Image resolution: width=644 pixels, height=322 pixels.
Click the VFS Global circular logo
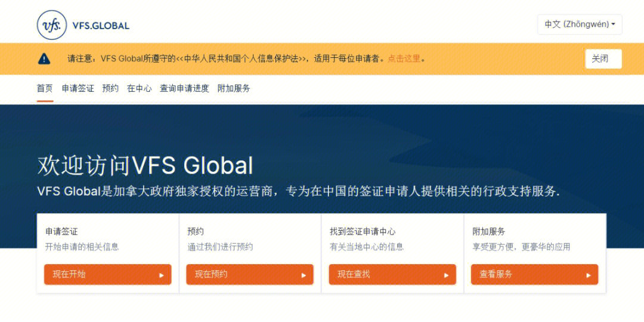(52, 25)
